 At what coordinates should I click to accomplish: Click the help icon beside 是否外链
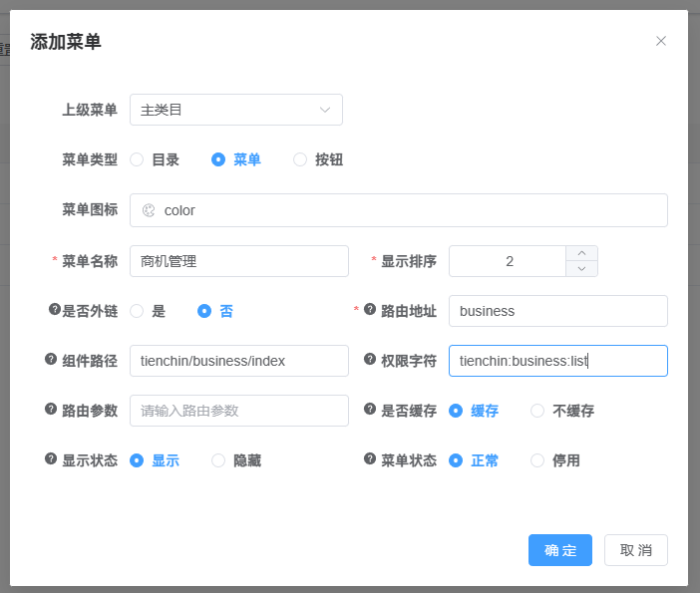pyautogui.click(x=55, y=309)
